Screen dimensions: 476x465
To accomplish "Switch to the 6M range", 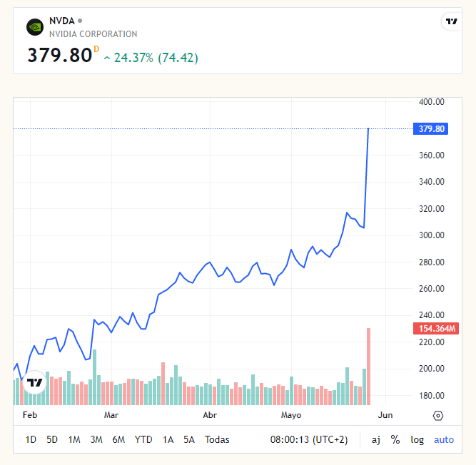I will click(x=118, y=439).
